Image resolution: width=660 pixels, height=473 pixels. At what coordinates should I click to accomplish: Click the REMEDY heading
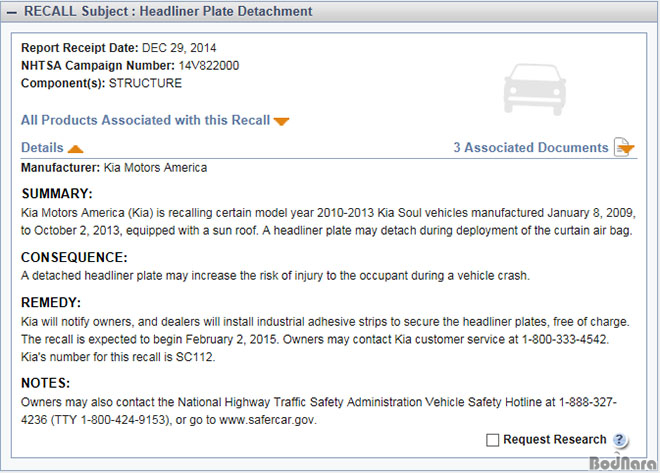point(51,303)
